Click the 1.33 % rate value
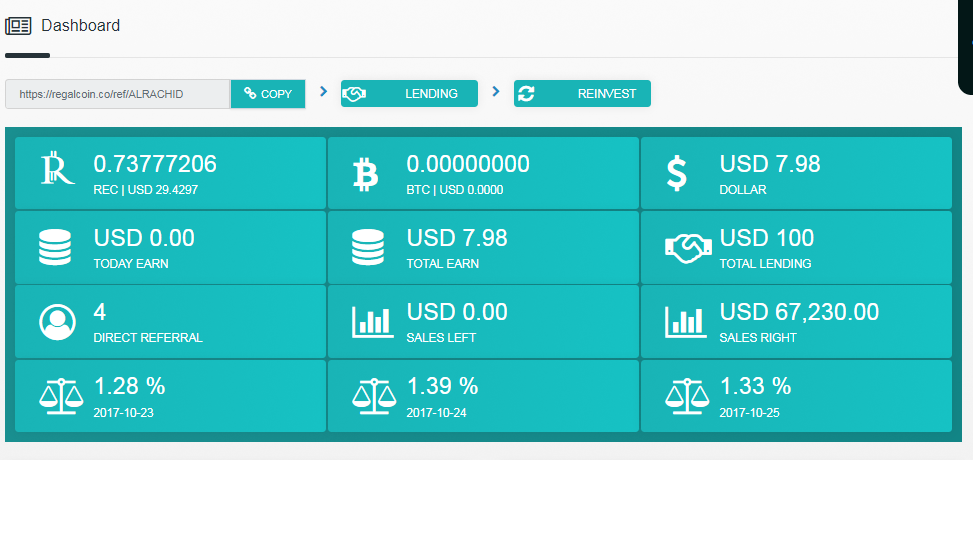This screenshot has height=539, width=973. tap(755, 386)
